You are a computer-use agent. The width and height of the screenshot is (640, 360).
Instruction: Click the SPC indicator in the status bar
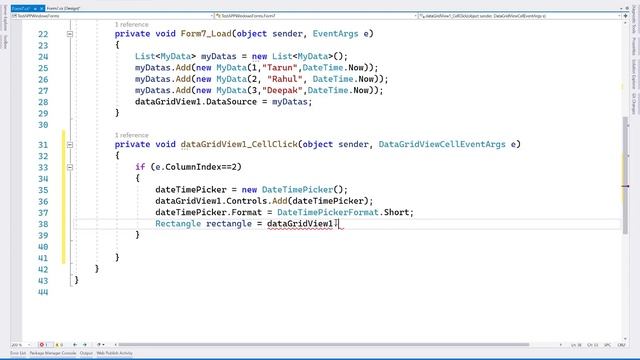pyautogui.click(x=607, y=345)
